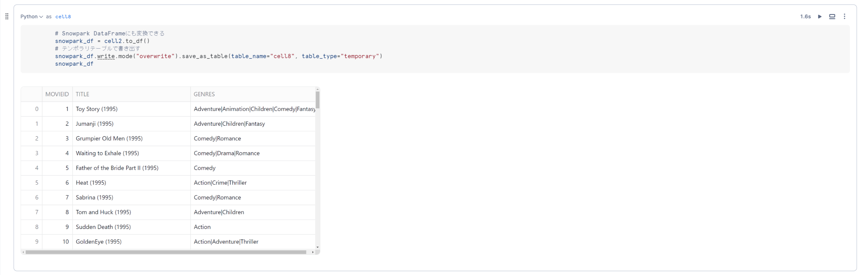Click the cell drag handle icon
The width and height of the screenshot is (868, 275).
click(x=7, y=17)
